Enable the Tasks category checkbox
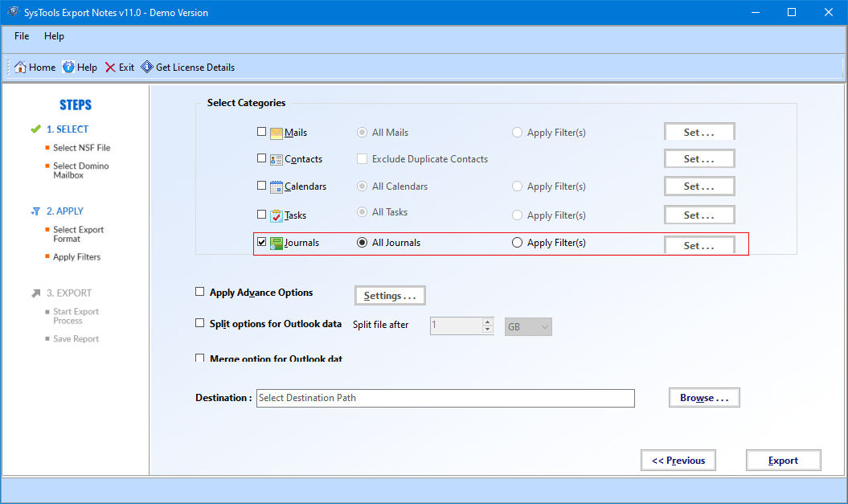Screen dimensions: 848x504 tap(262, 214)
